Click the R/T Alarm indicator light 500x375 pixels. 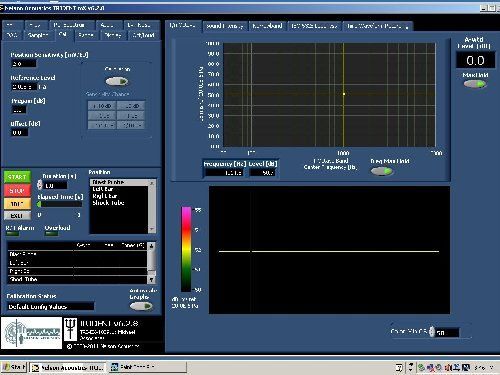[x=13, y=234]
